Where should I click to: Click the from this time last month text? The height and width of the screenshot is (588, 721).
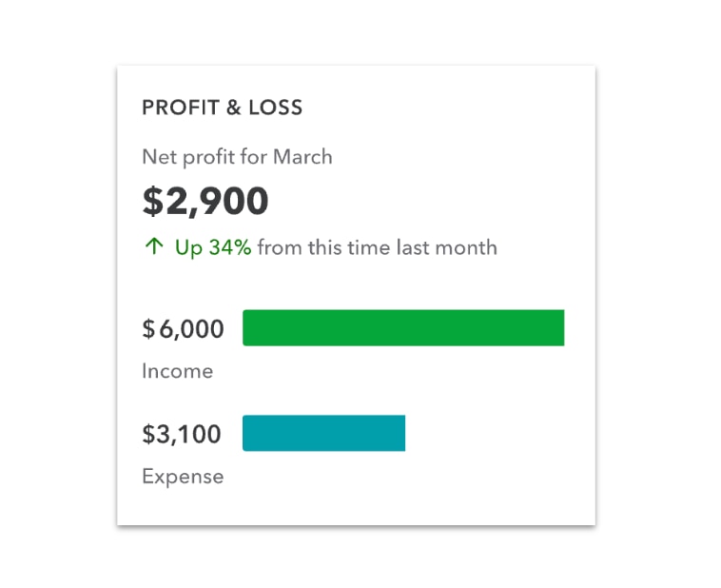tap(377, 247)
